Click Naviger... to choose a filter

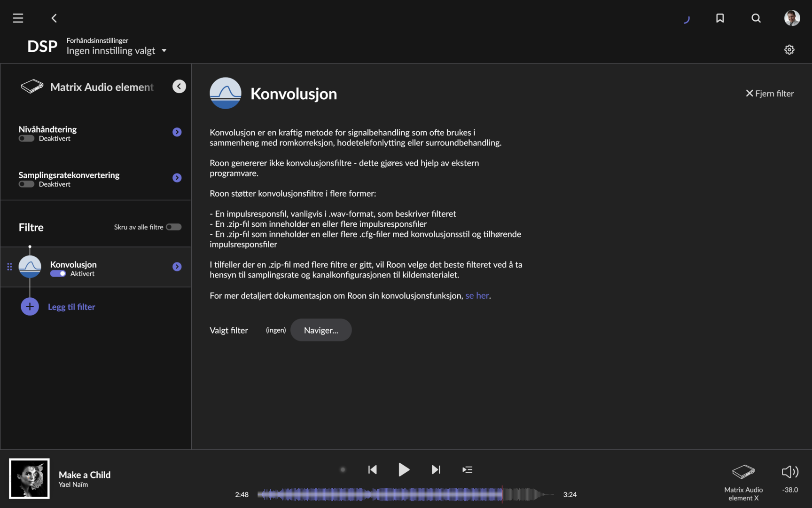(320, 330)
